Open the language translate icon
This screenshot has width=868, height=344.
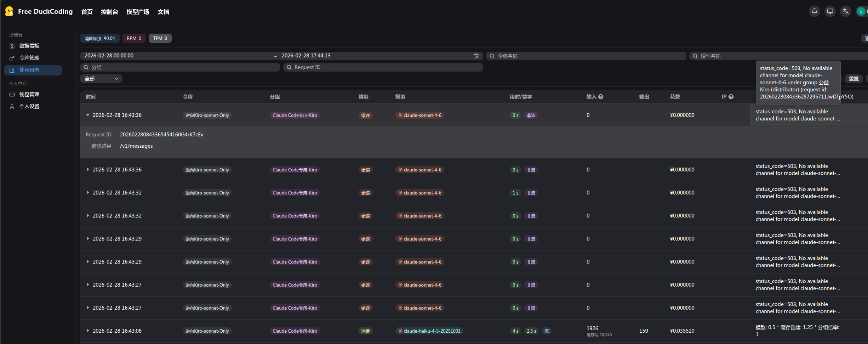click(x=846, y=12)
